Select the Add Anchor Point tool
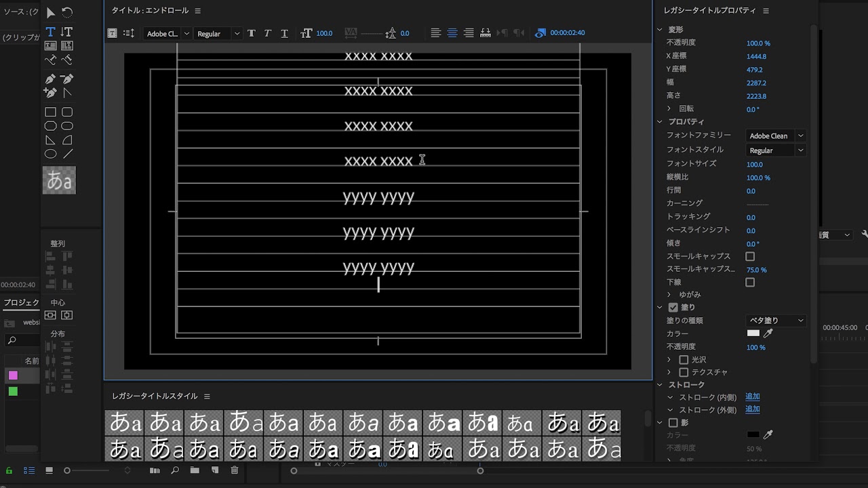Screen dimensions: 868x488 pos(50,93)
